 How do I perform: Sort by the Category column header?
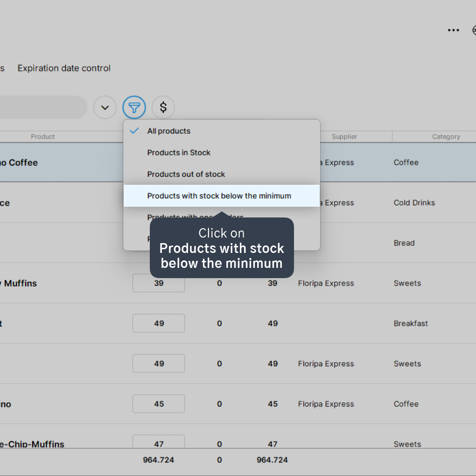click(x=446, y=137)
